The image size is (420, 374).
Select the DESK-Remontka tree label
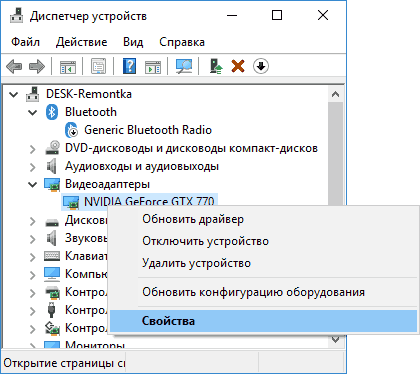pyautogui.click(x=89, y=94)
